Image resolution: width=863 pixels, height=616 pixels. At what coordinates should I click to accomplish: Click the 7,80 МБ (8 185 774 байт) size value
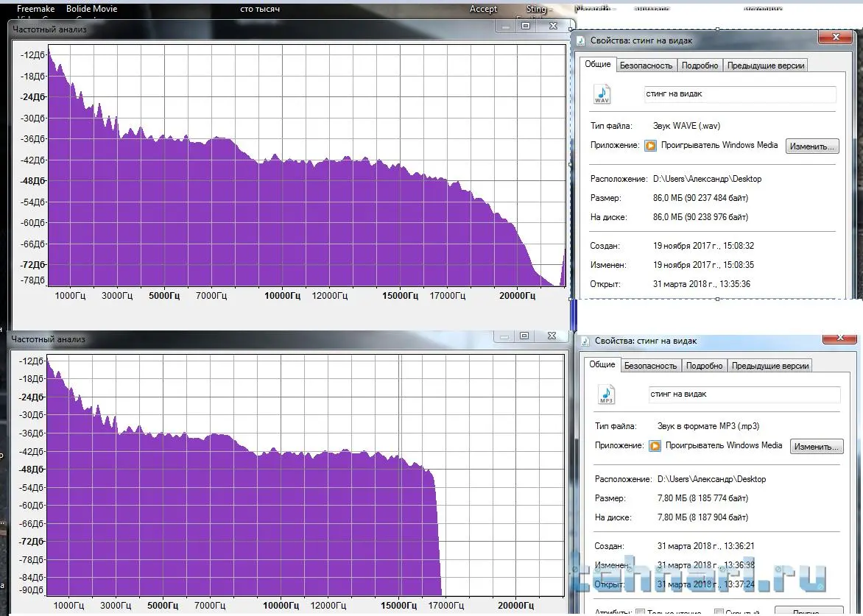[x=702, y=498]
